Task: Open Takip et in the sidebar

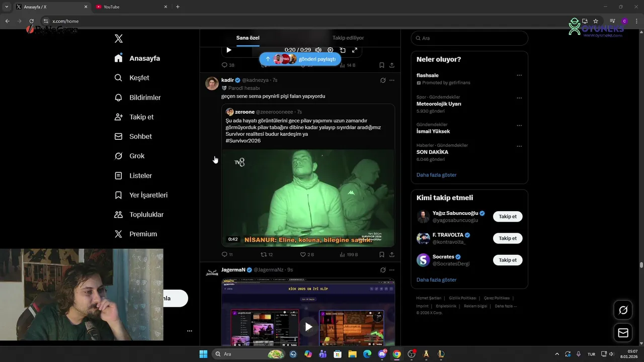Action: click(x=134, y=117)
